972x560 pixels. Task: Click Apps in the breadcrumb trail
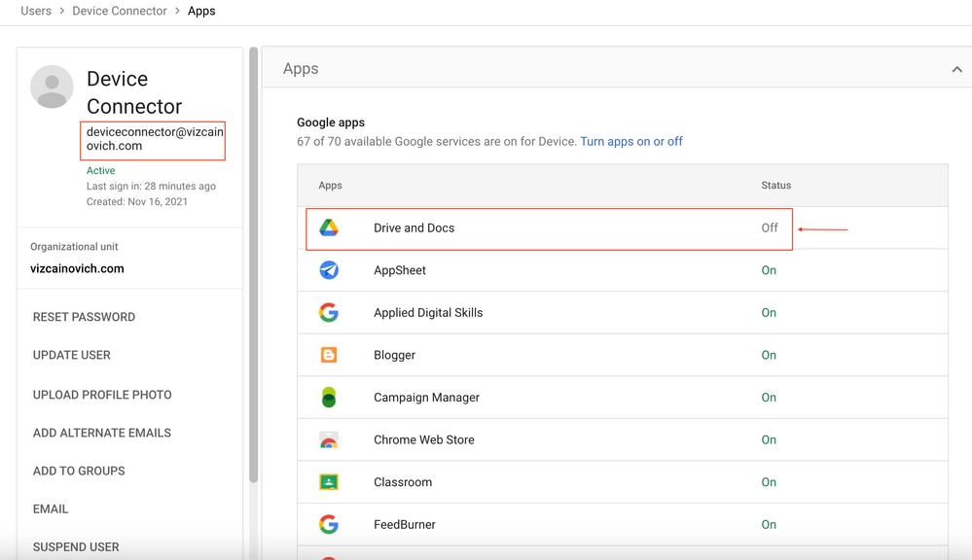click(201, 11)
